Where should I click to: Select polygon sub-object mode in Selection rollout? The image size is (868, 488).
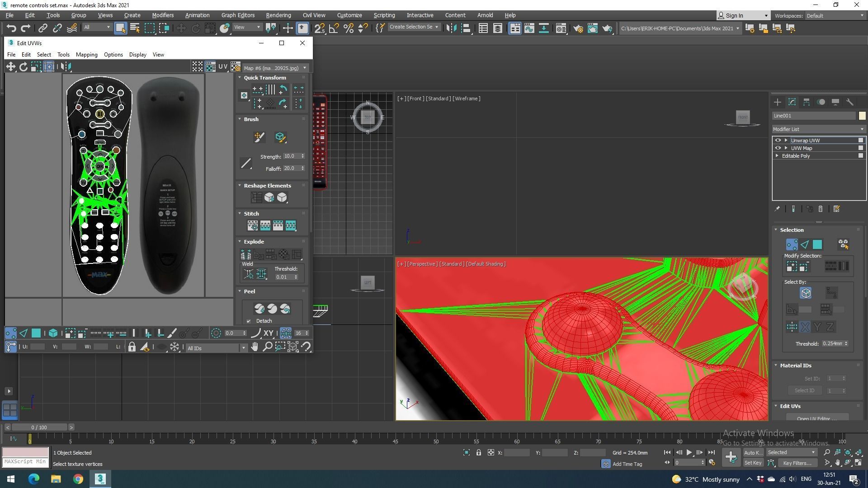(817, 244)
